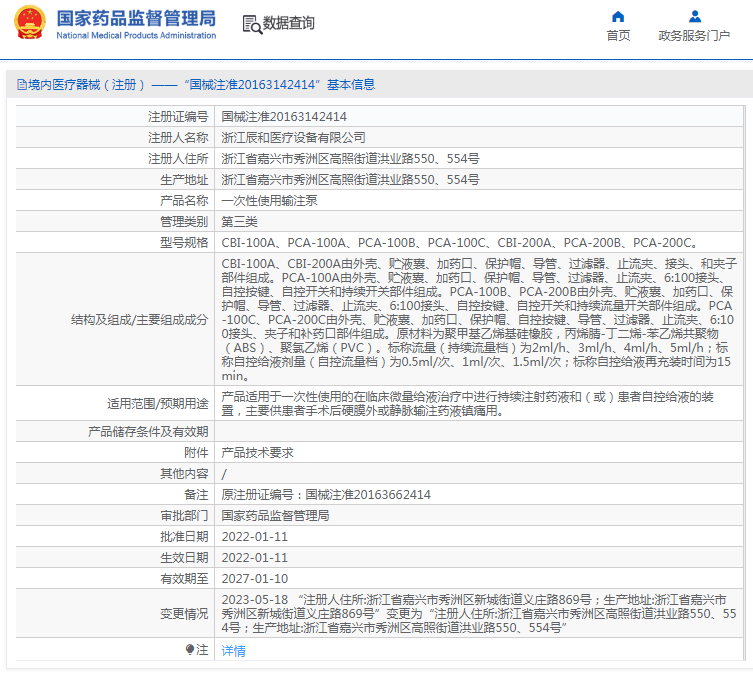Click the 注册证编号 row label
Viewport: 753px width, 676px height.
point(178,117)
